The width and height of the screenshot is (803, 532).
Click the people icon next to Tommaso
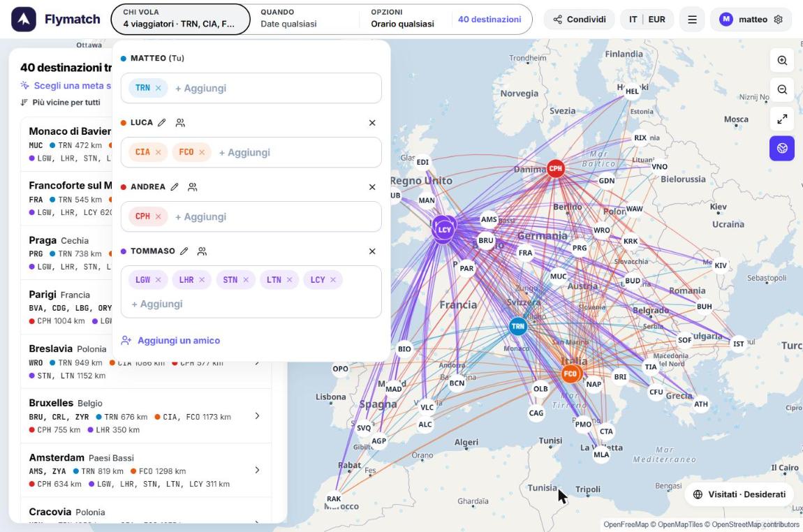pos(202,251)
